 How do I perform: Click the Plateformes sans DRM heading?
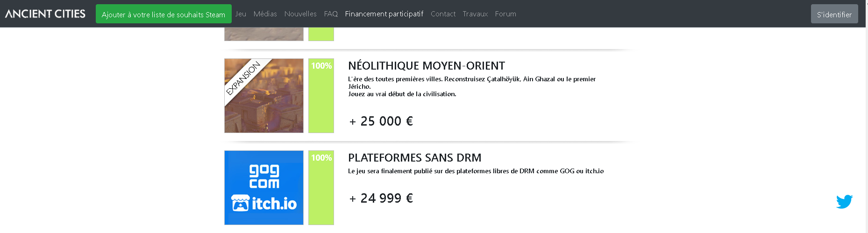(415, 158)
